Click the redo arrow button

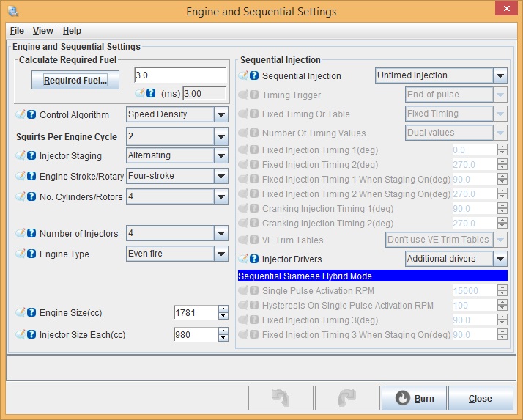[x=347, y=398]
